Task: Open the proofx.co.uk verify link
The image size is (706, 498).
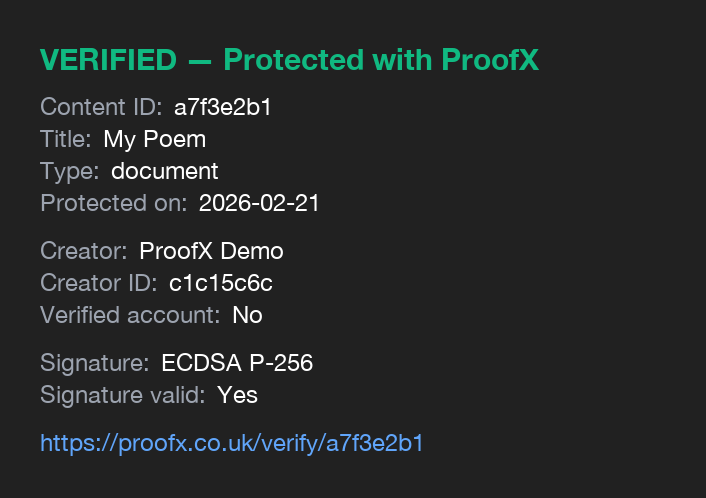Action: [x=231, y=443]
